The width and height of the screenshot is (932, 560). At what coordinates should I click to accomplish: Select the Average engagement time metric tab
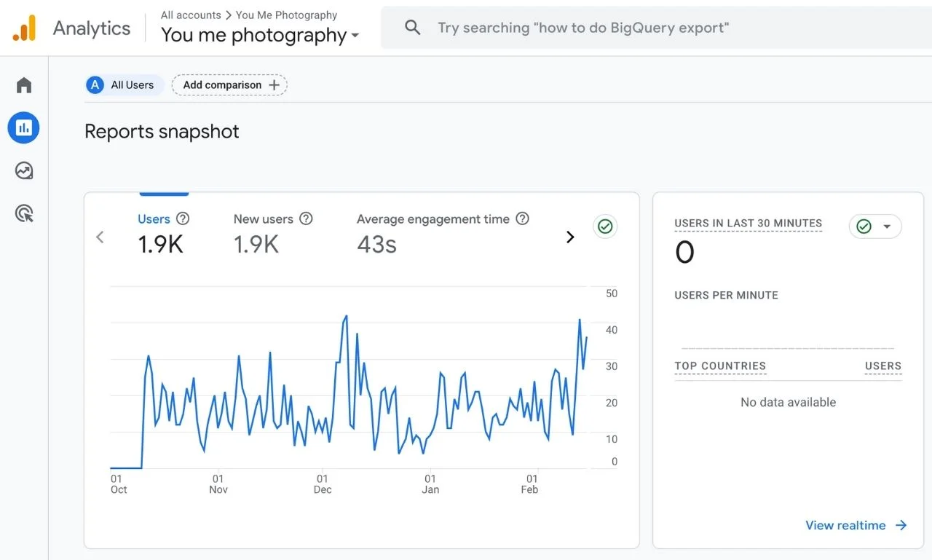tap(433, 233)
